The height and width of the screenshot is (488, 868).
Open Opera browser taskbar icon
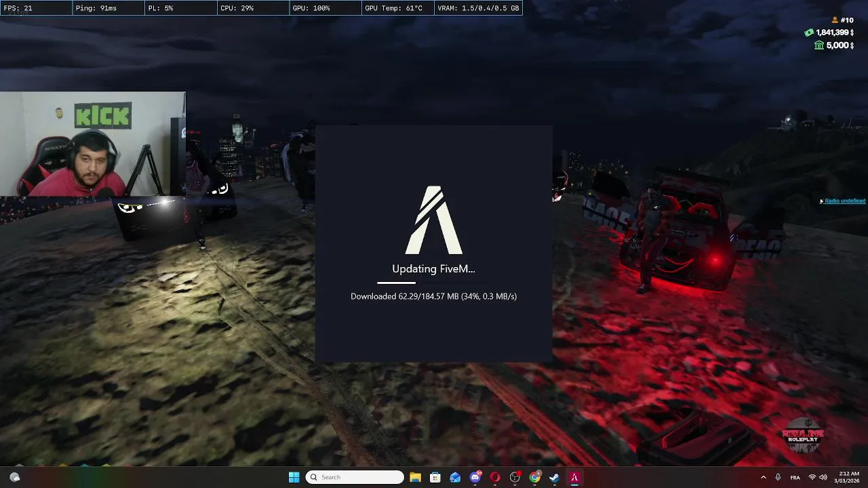point(495,477)
